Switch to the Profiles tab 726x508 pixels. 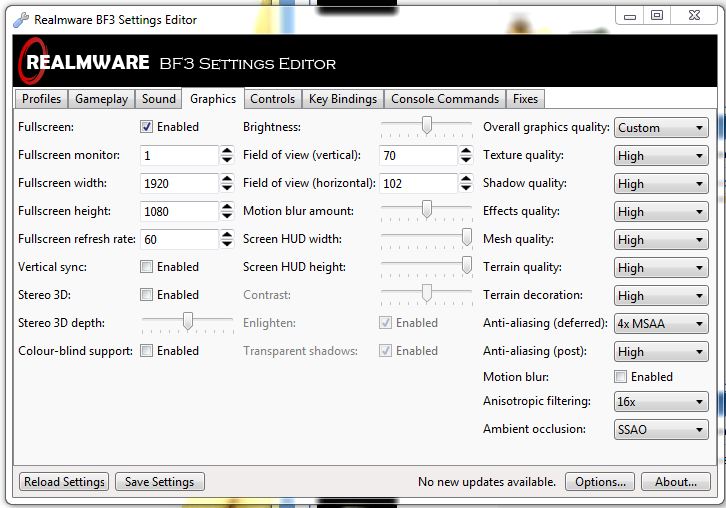tap(41, 99)
